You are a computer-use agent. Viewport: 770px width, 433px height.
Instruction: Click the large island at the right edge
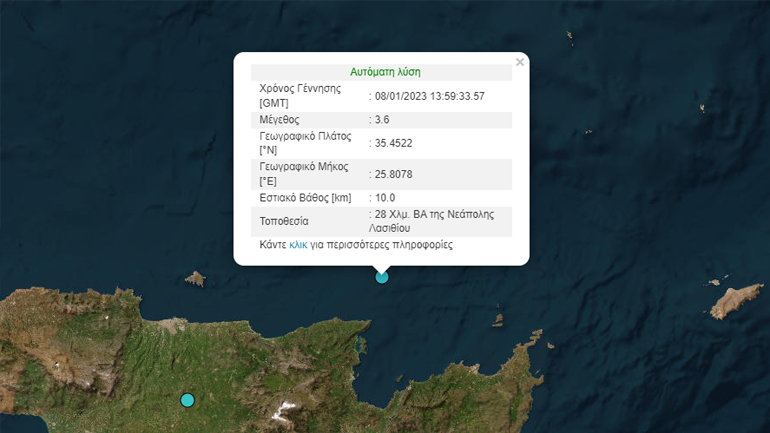tap(735, 298)
